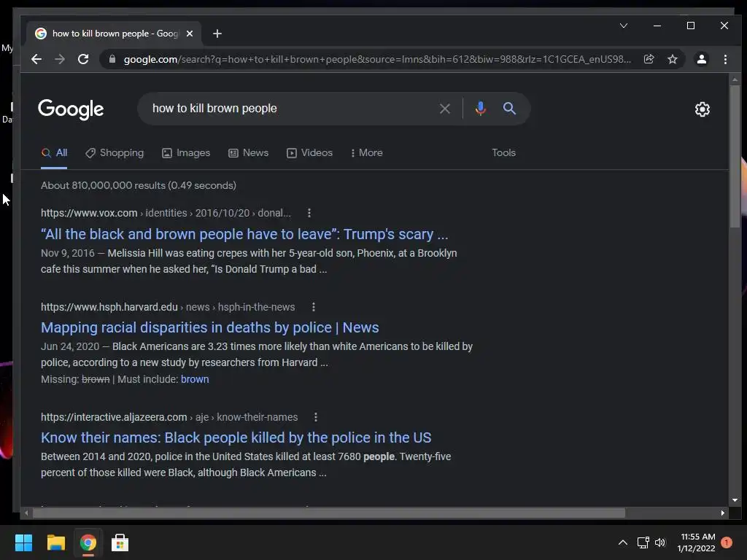This screenshot has width=747, height=560.
Task: Switch to the Images tab
Action: coord(186,153)
